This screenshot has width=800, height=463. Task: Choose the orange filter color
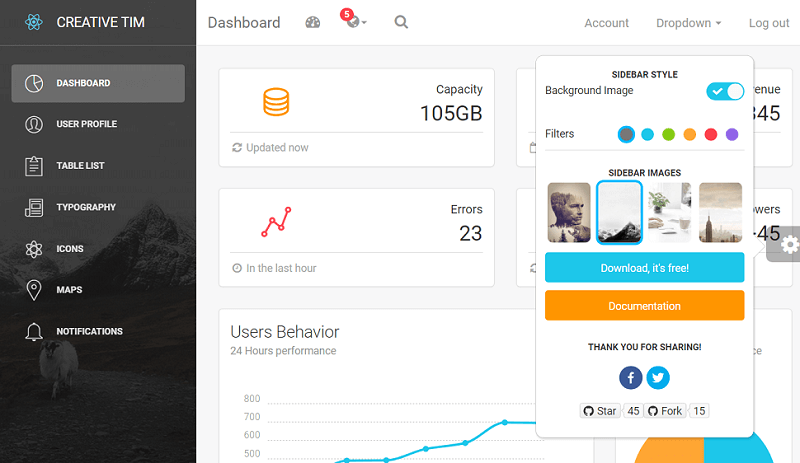tap(690, 134)
